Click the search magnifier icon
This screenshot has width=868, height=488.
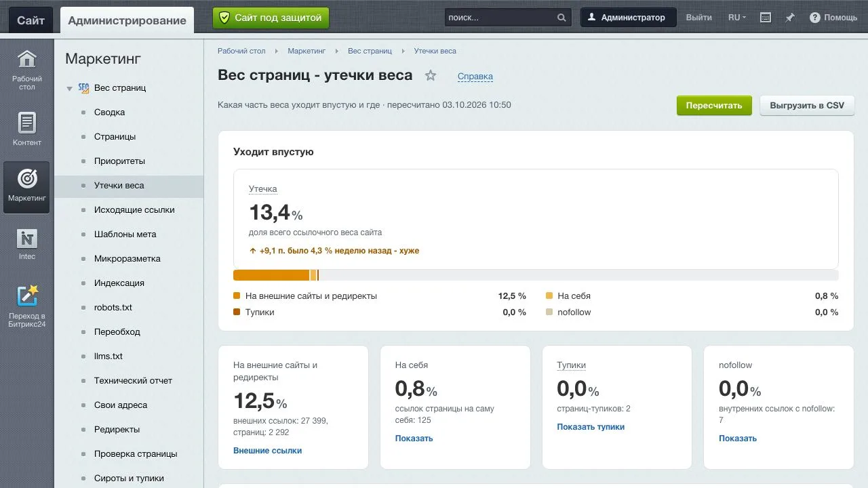coord(561,18)
